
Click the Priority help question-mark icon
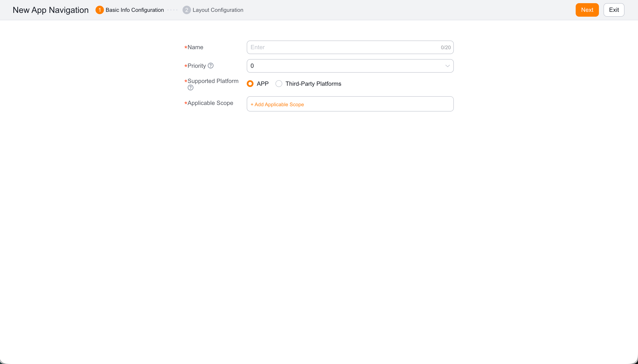click(211, 65)
